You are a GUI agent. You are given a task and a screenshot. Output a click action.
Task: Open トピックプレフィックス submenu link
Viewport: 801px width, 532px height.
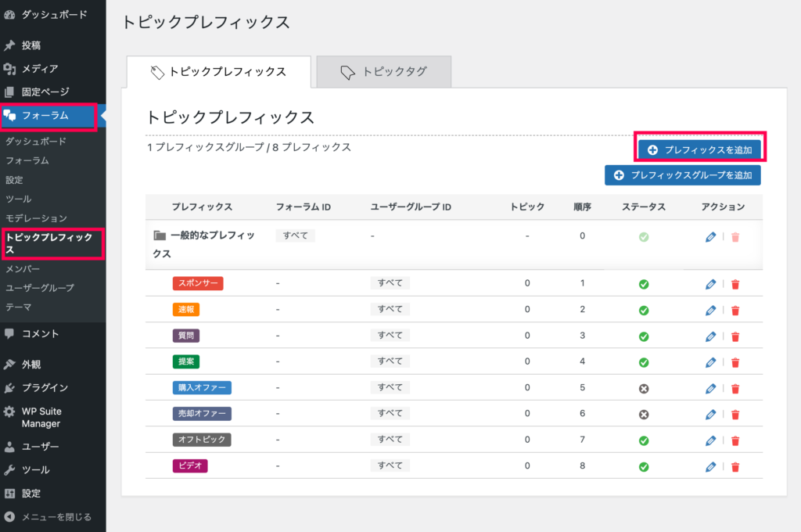point(49,243)
